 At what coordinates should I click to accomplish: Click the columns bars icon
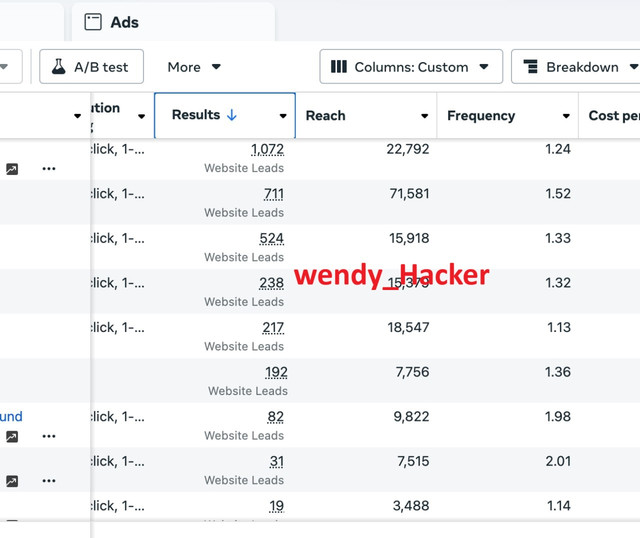tap(339, 67)
